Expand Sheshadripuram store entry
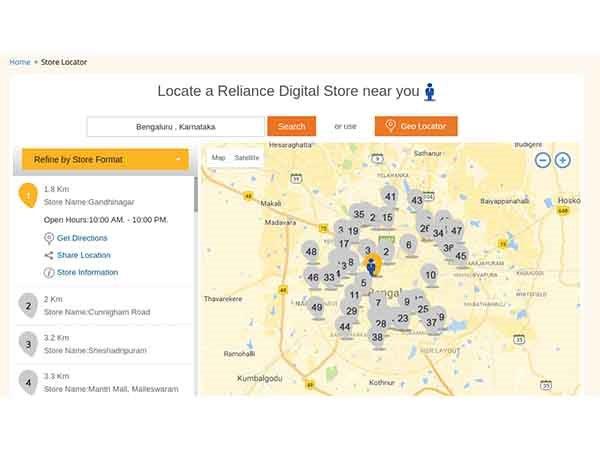 96,343
